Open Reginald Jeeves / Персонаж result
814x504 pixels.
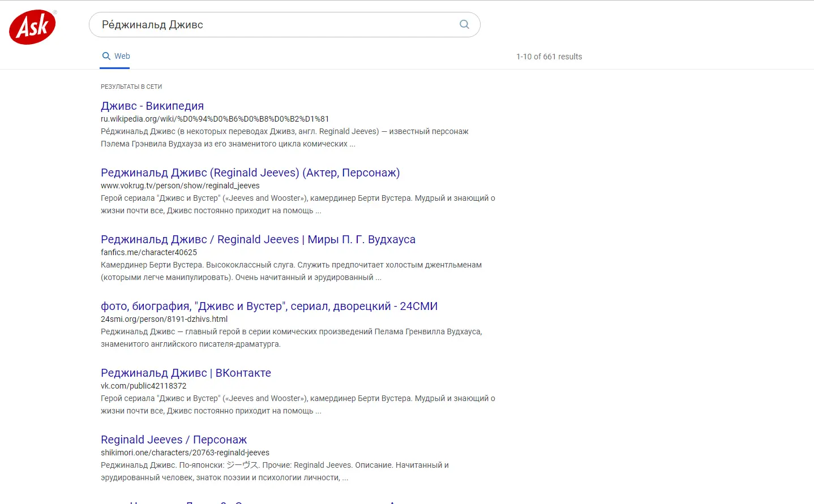[x=174, y=440]
